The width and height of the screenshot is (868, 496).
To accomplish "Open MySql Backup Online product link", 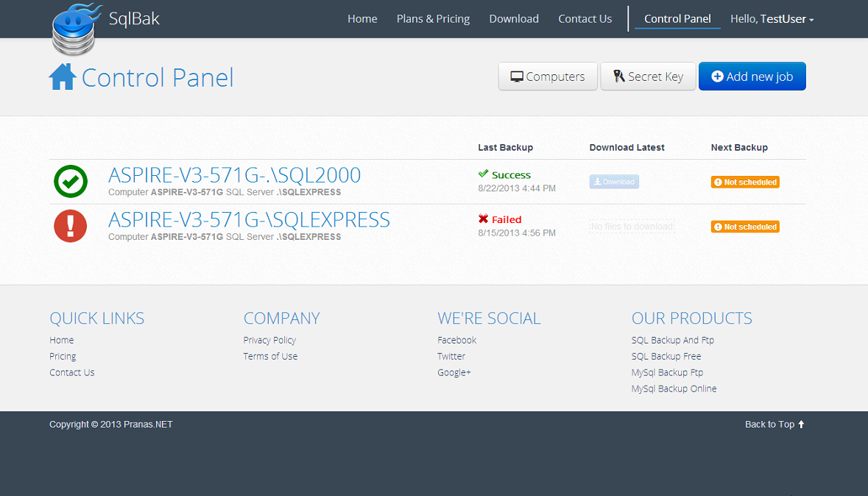I will (x=674, y=388).
